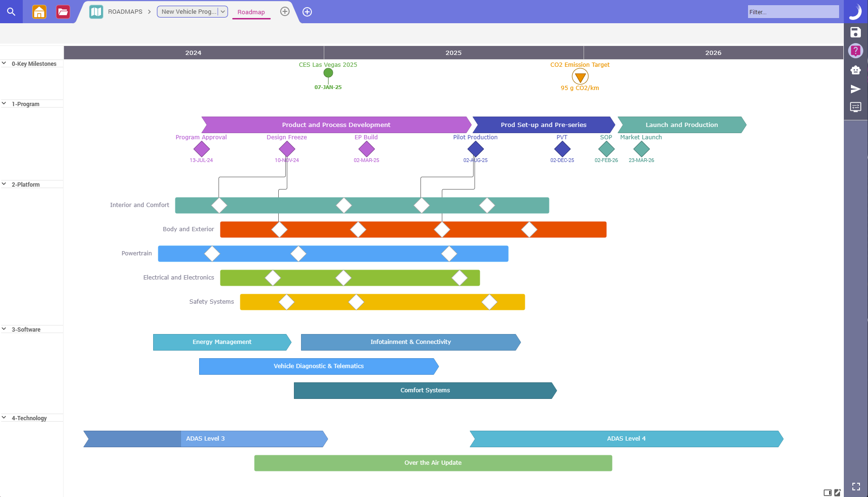Click the Roadmaps map icon
This screenshot has height=497, width=868.
pos(96,12)
